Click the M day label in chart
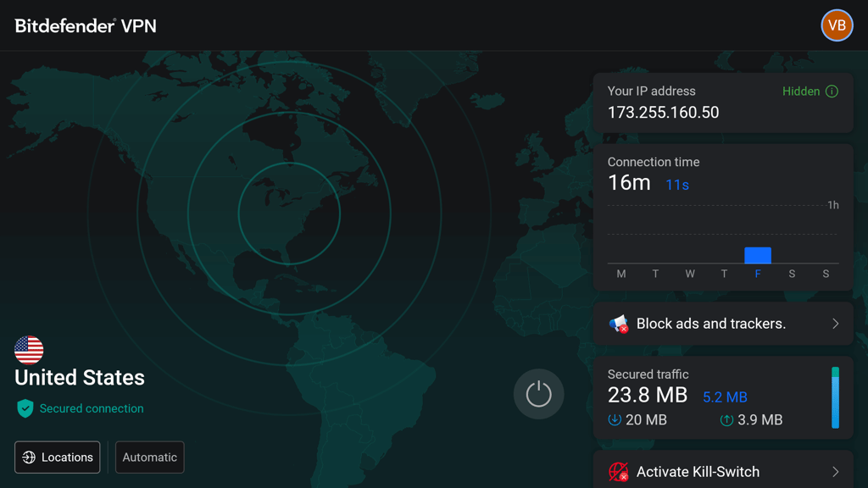The height and width of the screenshot is (488, 868). [x=621, y=274]
